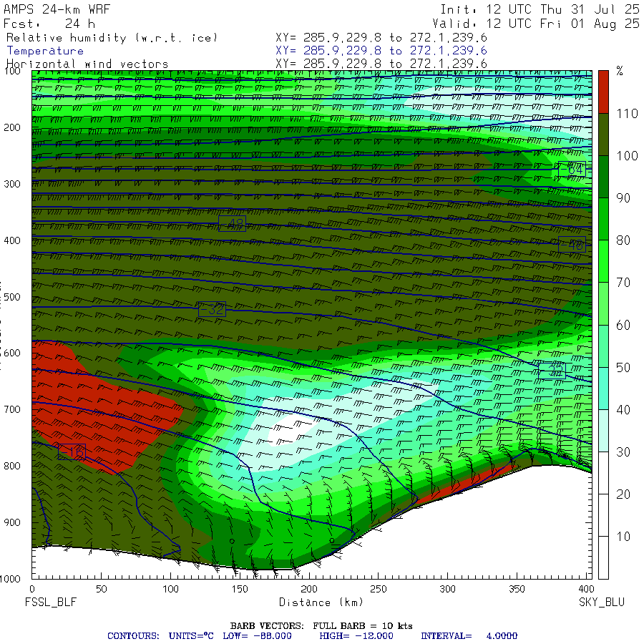Click "BARB VECTORS: FULL BARB = 10 kts" legend
The width and height of the screenshot is (644, 644).
(x=321, y=626)
